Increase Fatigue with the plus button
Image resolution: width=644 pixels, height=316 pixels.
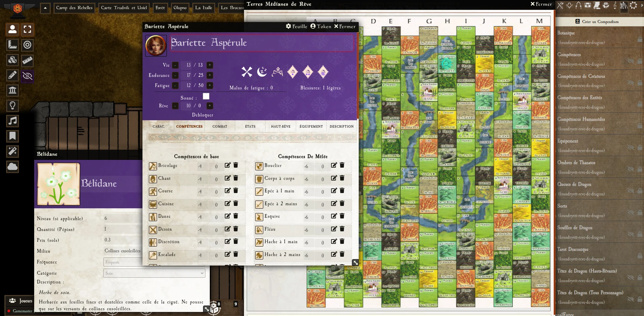pos(210,85)
